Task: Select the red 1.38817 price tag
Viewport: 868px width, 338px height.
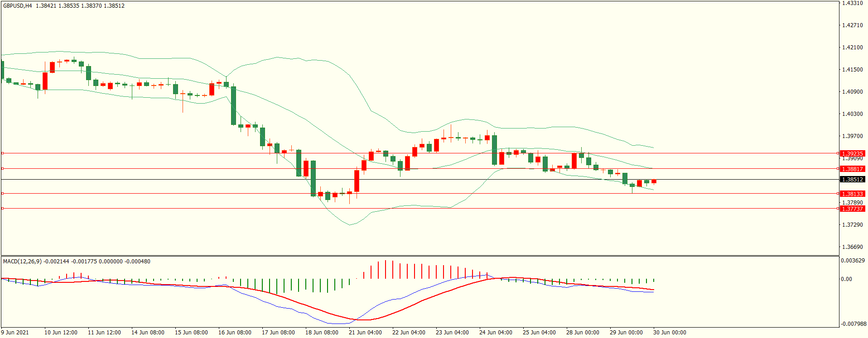Action: coord(852,169)
